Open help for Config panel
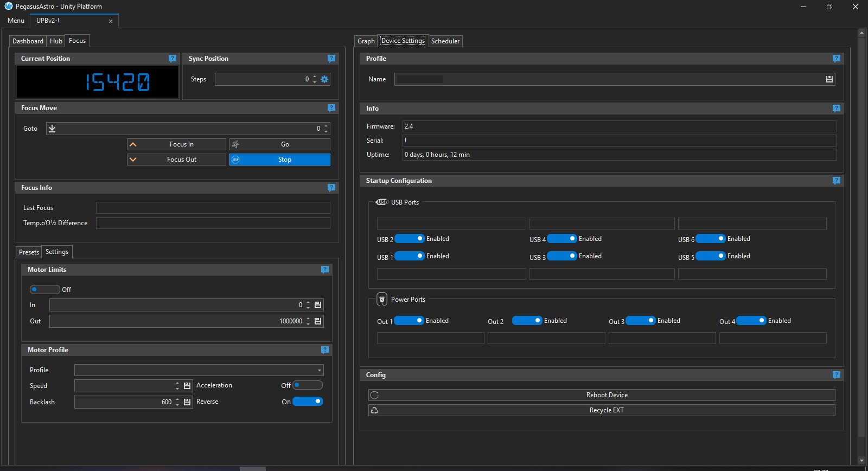This screenshot has height=471, width=868. tap(837, 375)
